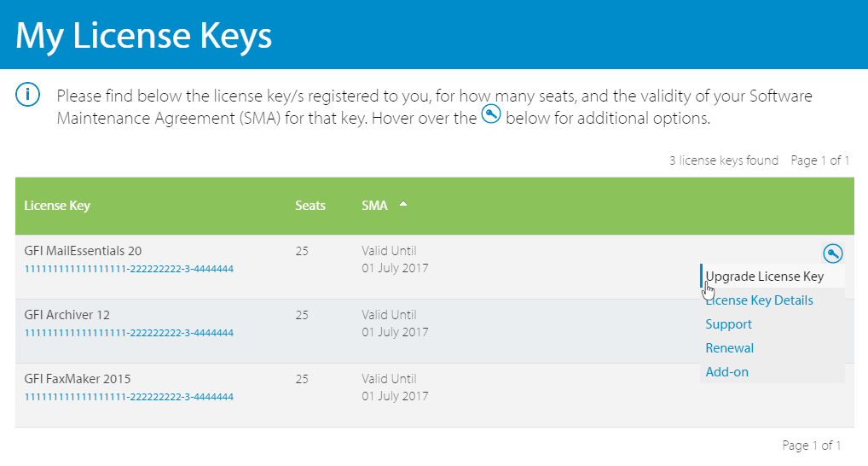
Task: Open the GFI MailEssentials 20 license key link
Action: click(129, 269)
